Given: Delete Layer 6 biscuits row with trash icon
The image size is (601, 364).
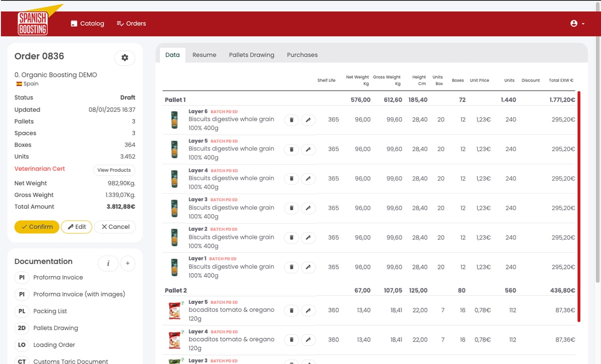Looking at the screenshot, I should pos(291,120).
